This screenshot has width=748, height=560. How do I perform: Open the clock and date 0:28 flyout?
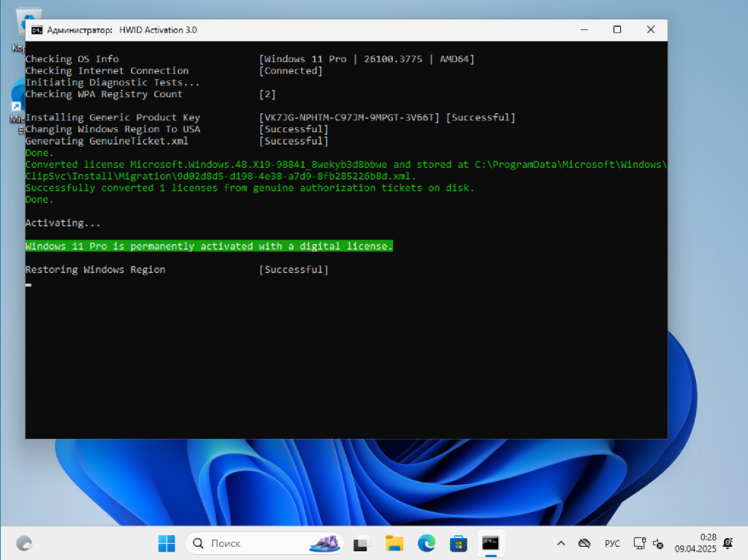tap(695, 543)
